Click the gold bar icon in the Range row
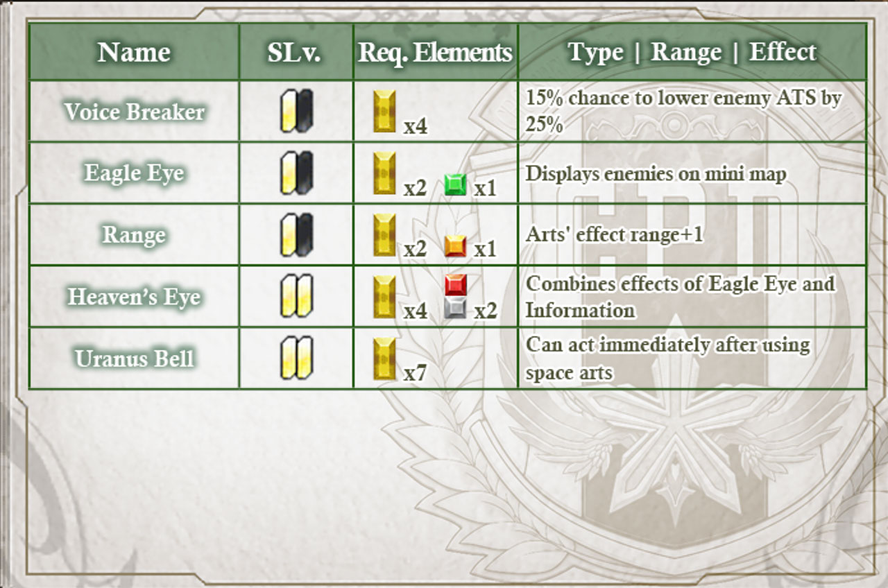Viewport: 888px width, 588px height. click(x=384, y=235)
